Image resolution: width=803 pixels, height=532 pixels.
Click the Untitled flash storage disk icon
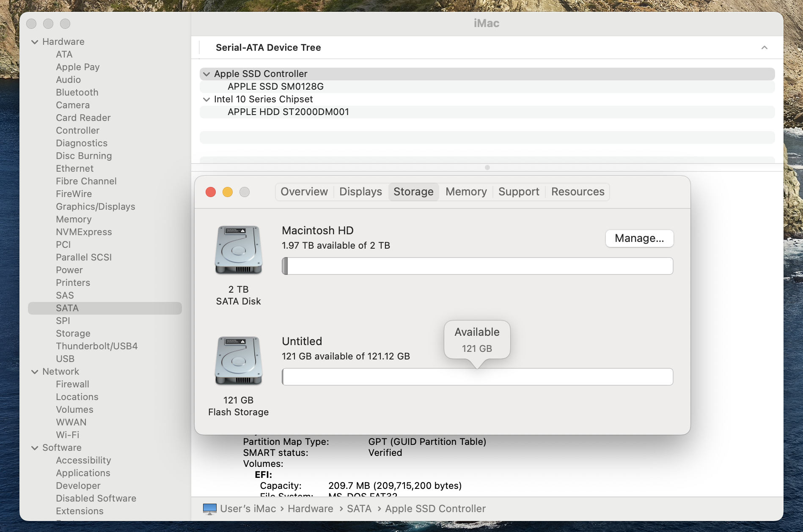[239, 360]
